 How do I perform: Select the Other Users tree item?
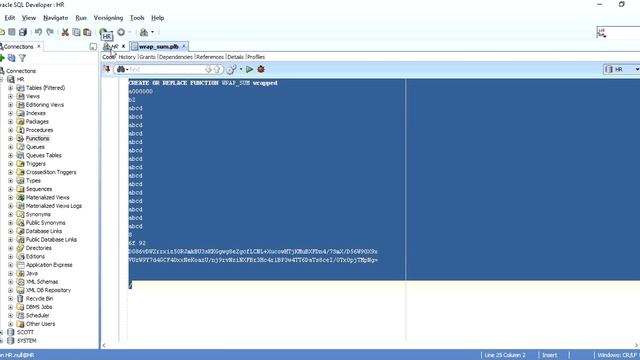point(40,324)
